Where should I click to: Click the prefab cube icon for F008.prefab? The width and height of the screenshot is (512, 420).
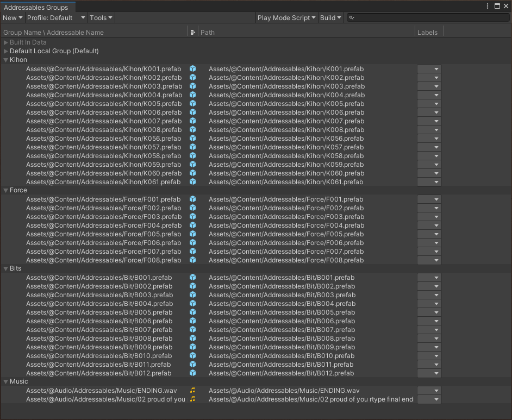[x=192, y=260]
